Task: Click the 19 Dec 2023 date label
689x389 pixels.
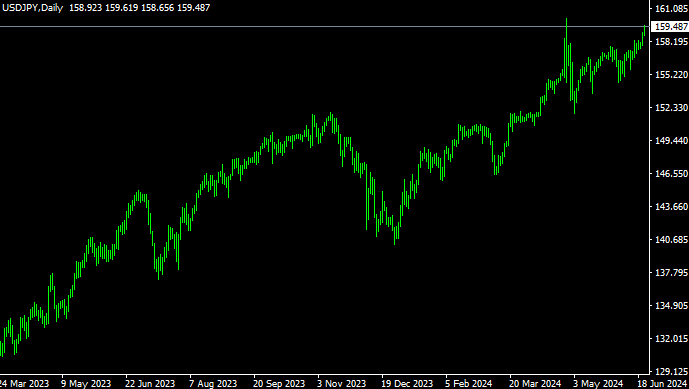Action: [x=407, y=384]
